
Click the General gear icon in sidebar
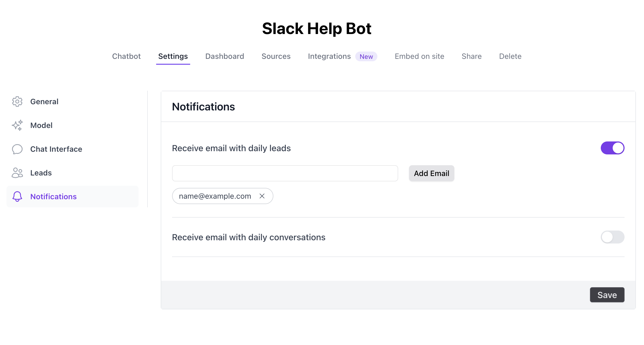pyautogui.click(x=17, y=102)
